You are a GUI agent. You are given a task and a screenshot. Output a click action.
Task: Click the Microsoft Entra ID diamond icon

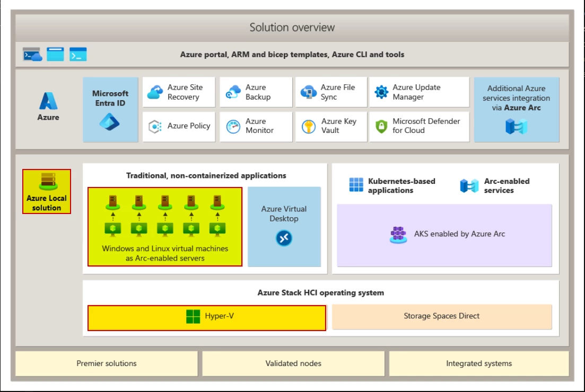[110, 122]
